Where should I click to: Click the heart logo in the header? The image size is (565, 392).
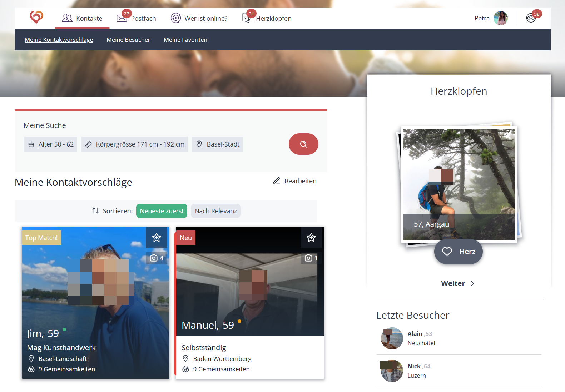(x=36, y=17)
